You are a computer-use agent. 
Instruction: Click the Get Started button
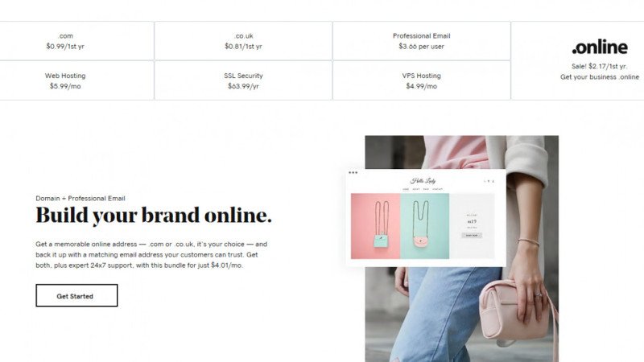[x=76, y=295]
